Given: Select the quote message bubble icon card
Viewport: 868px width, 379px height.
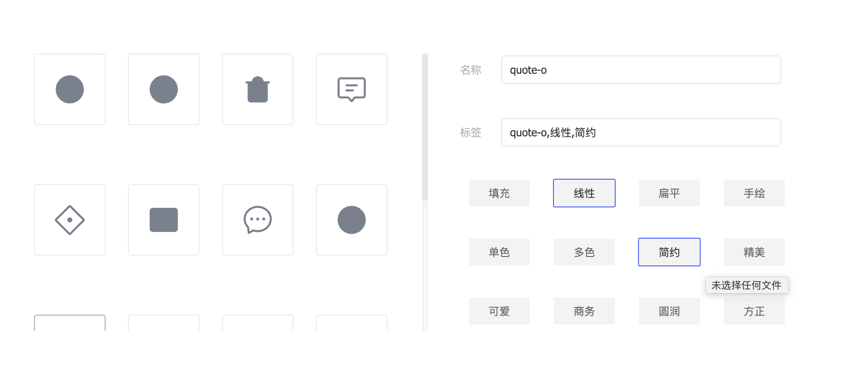Looking at the screenshot, I should click(x=352, y=89).
